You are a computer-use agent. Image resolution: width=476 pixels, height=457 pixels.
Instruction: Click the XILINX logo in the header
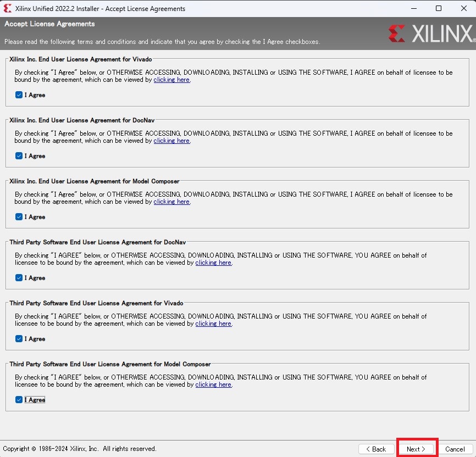tap(431, 34)
